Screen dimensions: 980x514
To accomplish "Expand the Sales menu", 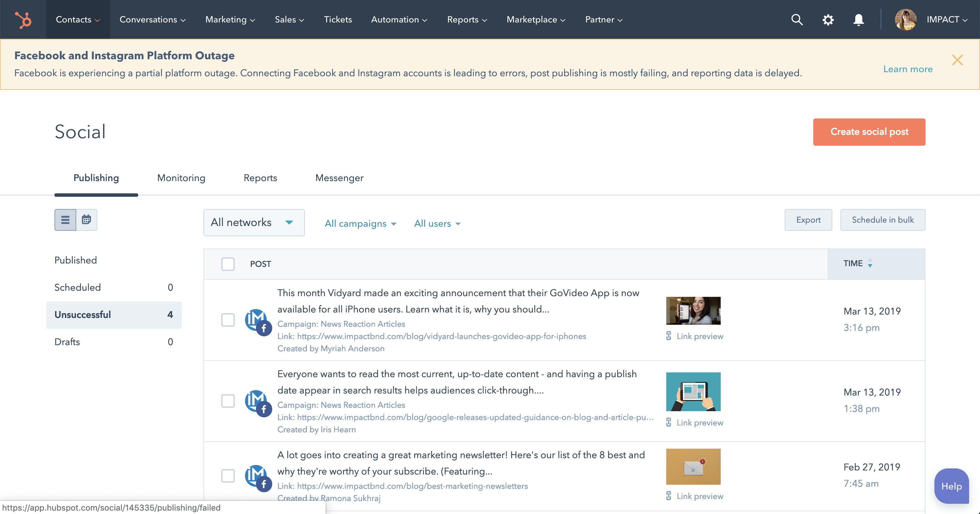I will click(x=289, y=20).
